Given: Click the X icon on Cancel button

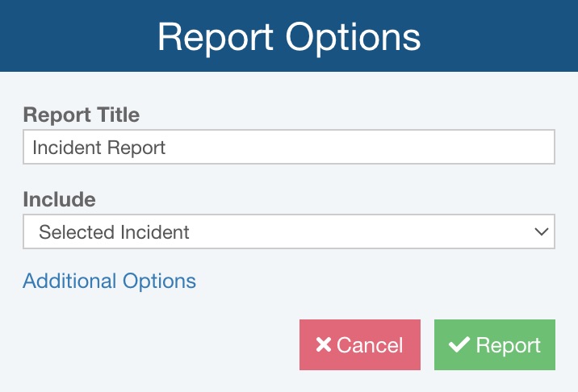Looking at the screenshot, I should tap(324, 345).
